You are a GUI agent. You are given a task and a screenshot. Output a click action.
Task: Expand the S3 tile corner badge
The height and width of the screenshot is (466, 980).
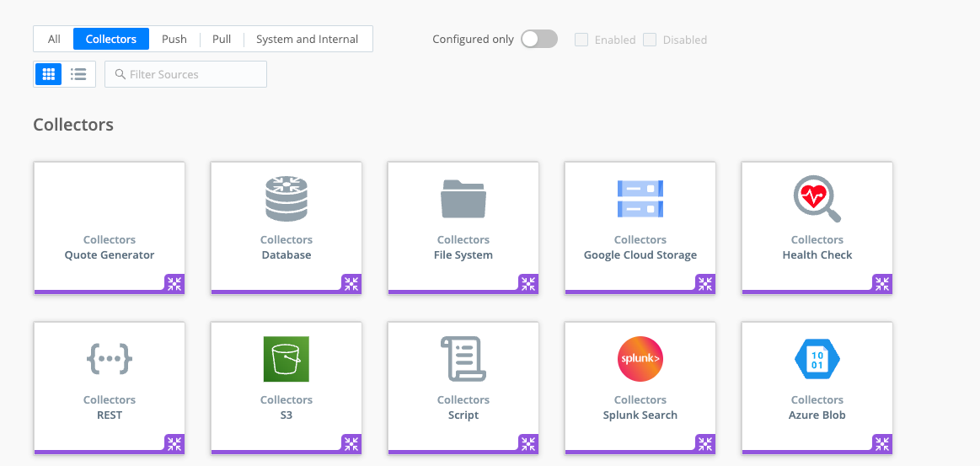coord(351,443)
